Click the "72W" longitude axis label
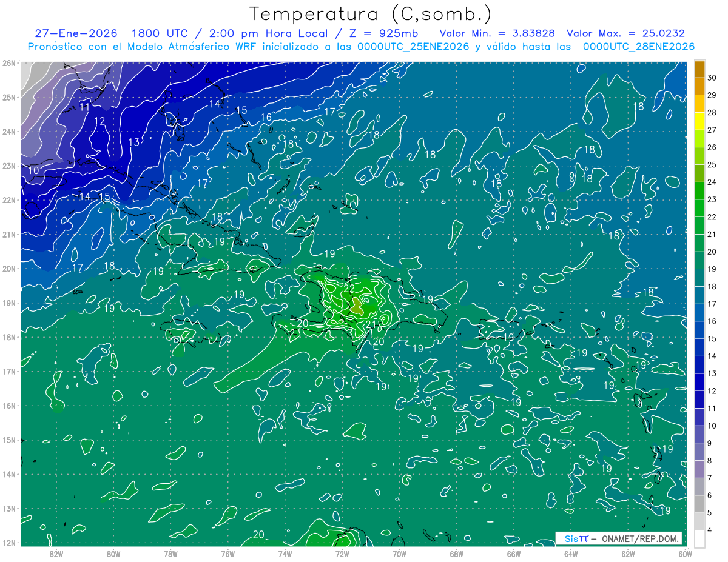 pos(342,553)
